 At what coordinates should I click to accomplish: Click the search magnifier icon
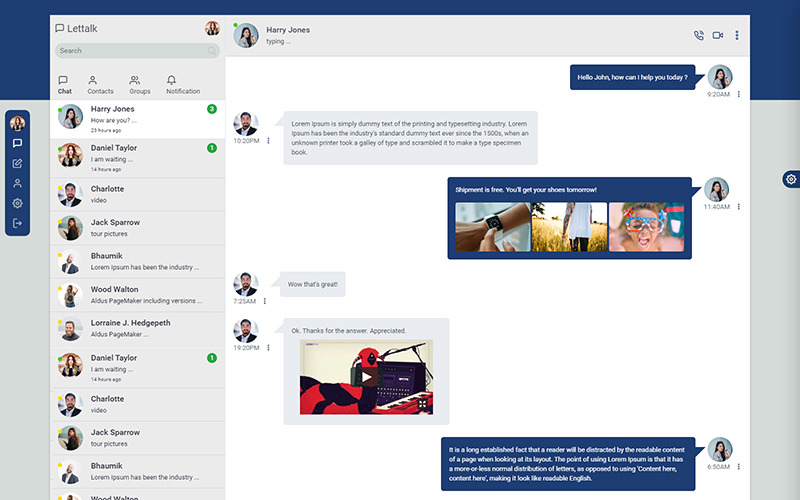coord(212,51)
